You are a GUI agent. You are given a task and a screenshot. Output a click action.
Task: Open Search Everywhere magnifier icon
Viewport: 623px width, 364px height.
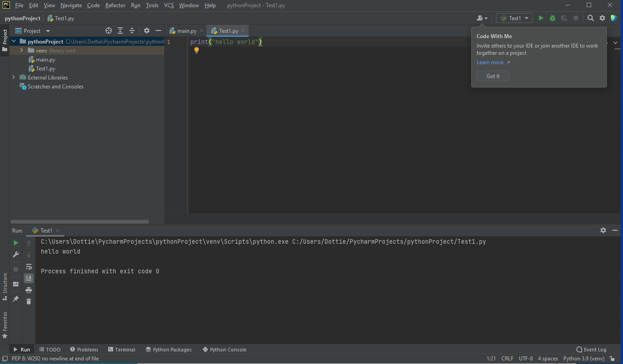591,18
